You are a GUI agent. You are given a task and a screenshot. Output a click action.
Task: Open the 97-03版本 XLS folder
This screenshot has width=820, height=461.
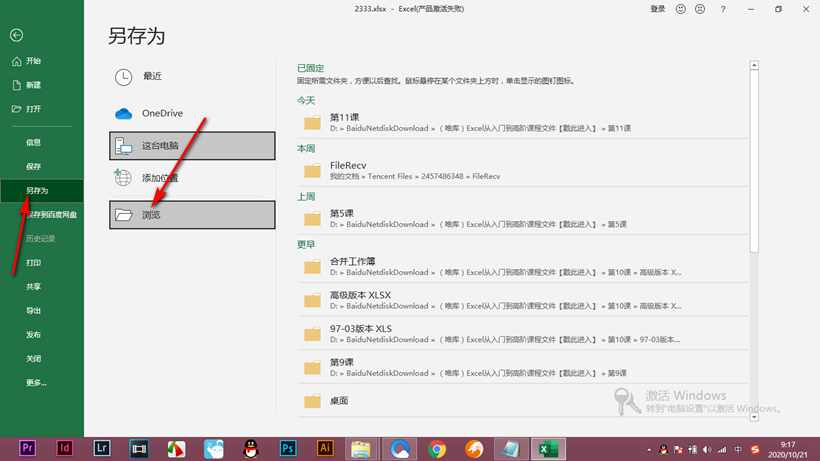(x=523, y=333)
